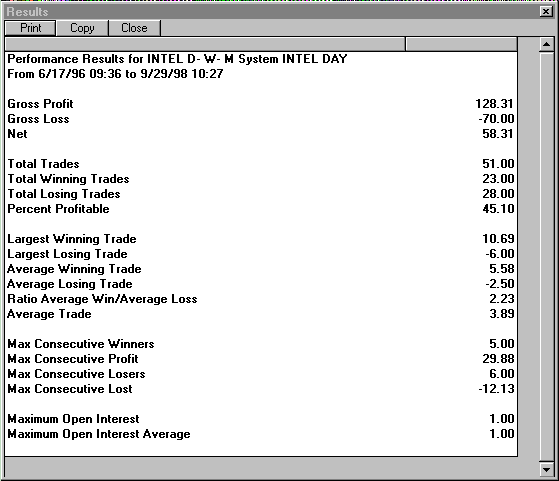Click the 58.31 net value

click(498, 134)
